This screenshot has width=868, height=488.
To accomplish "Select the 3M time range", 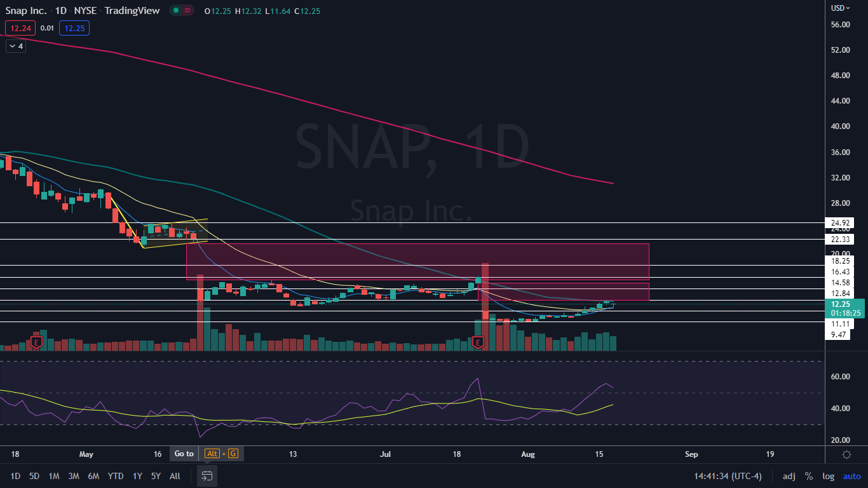I will [x=74, y=476].
